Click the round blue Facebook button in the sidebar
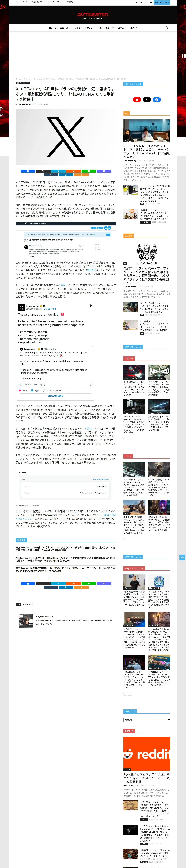 (157, 100)
